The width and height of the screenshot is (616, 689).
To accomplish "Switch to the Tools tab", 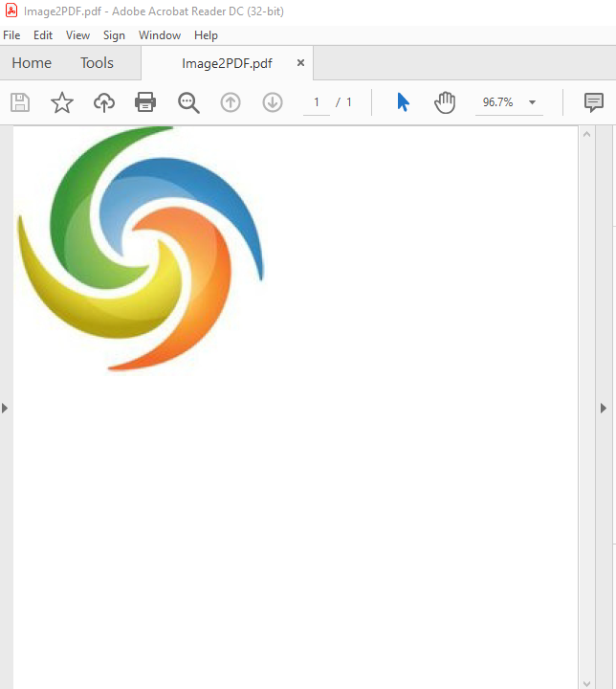I will (x=97, y=63).
